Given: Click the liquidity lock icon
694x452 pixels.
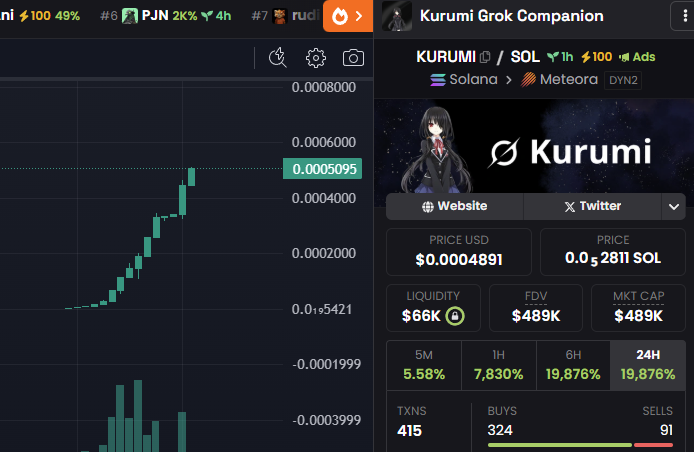Looking at the screenshot, I should click(x=455, y=316).
